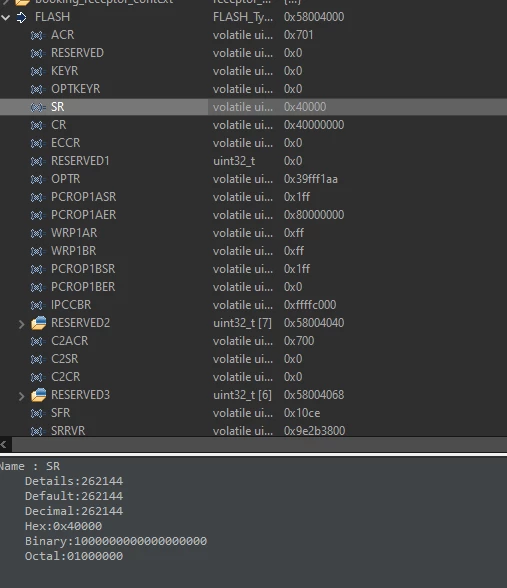The image size is (507, 588).
Task: Select the PCROP1ASR register name
Action: (84, 197)
